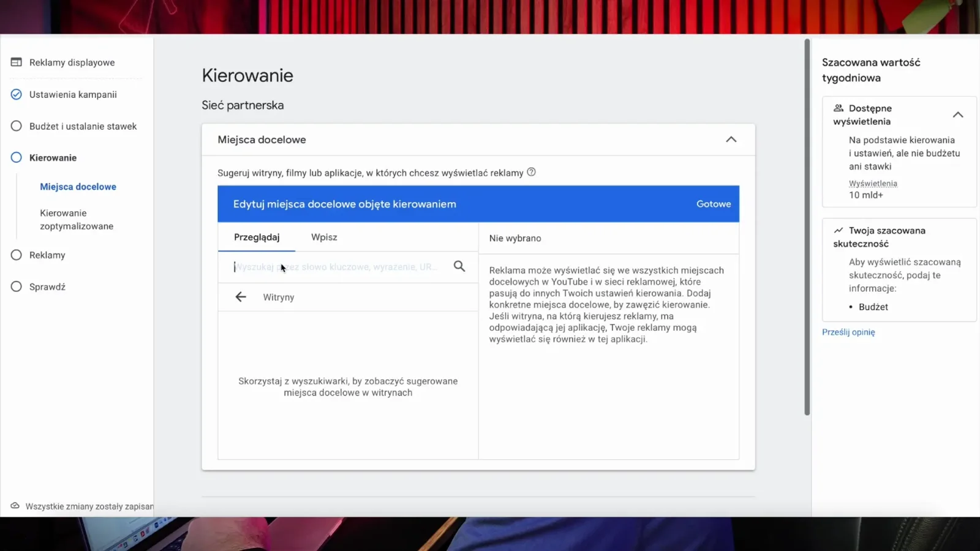This screenshot has width=980, height=551.
Task: Click the Ustawienia kampanii checkmark icon
Action: point(17,94)
